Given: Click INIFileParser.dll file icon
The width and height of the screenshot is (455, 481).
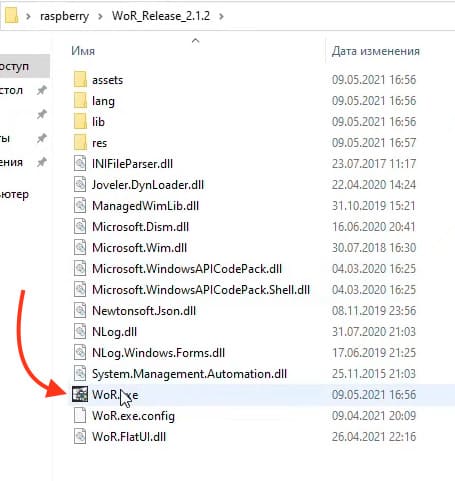Looking at the screenshot, I should [x=80, y=164].
